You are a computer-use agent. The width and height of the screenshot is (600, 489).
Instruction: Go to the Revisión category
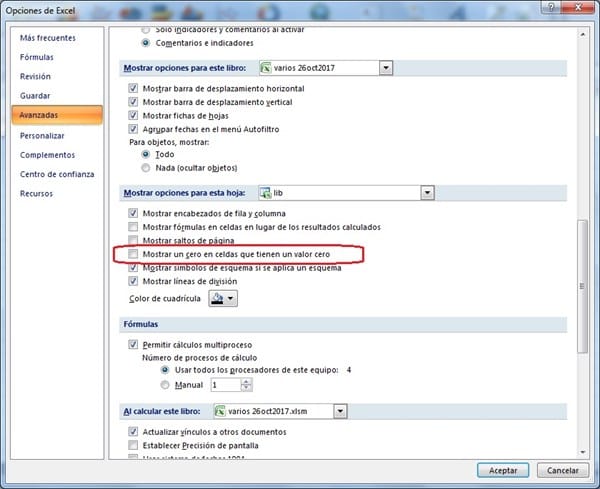tap(35, 77)
